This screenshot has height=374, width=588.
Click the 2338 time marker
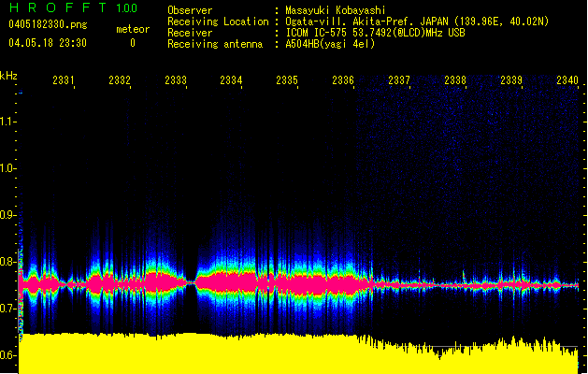click(455, 80)
